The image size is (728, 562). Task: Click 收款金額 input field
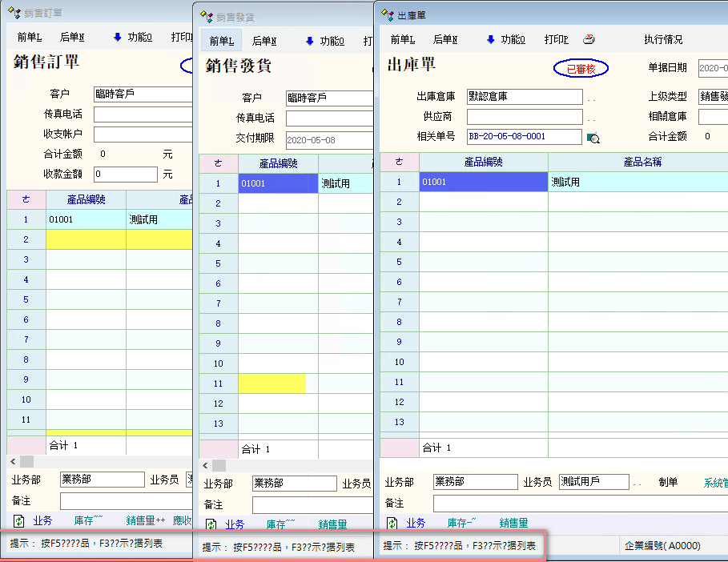point(125,174)
